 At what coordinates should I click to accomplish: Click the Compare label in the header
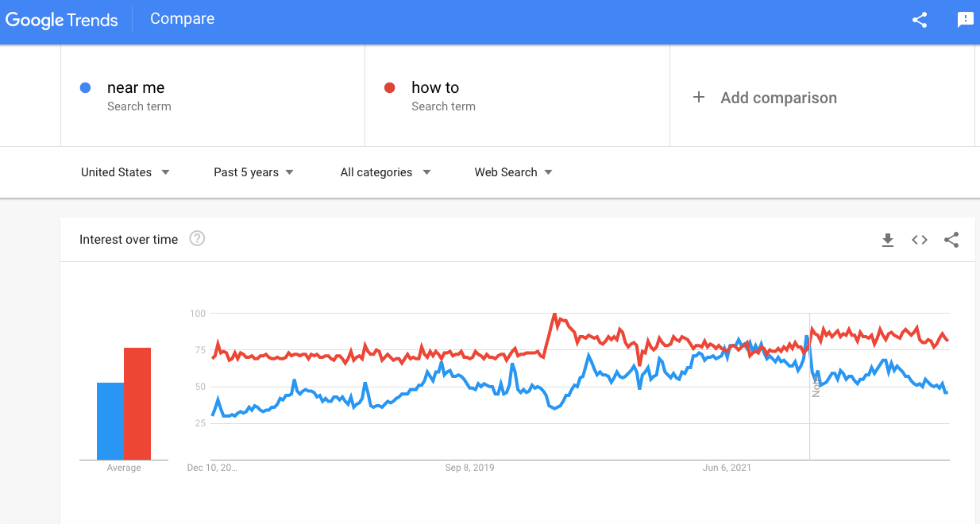[x=183, y=18]
